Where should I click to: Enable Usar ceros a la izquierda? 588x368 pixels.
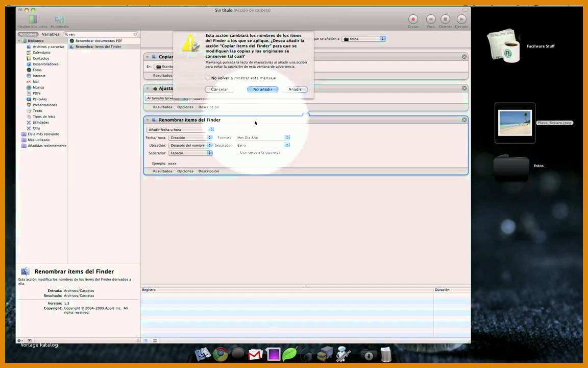(237, 153)
